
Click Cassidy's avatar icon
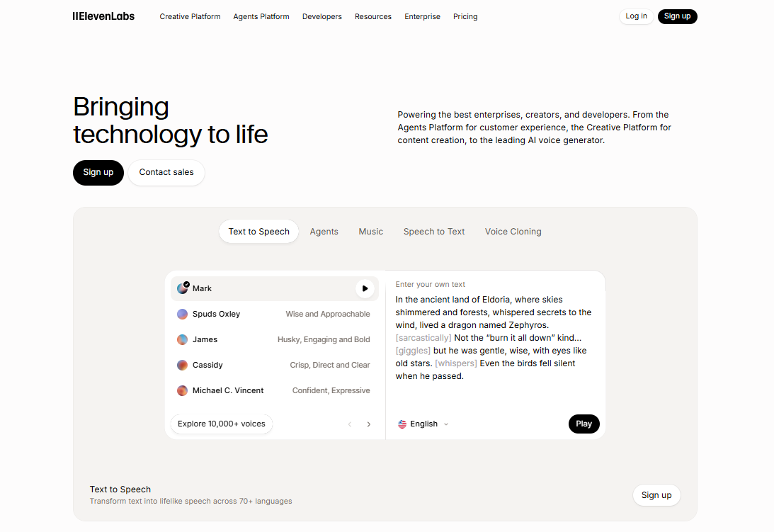182,365
